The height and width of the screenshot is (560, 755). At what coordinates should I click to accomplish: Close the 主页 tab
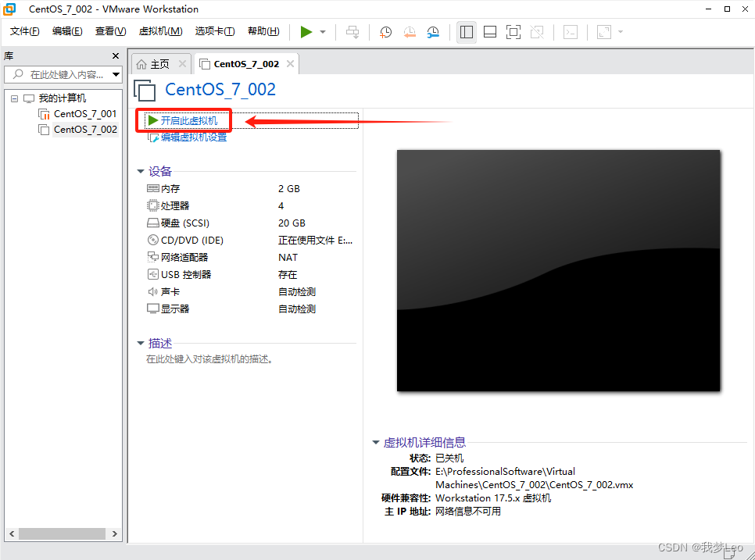(182, 63)
